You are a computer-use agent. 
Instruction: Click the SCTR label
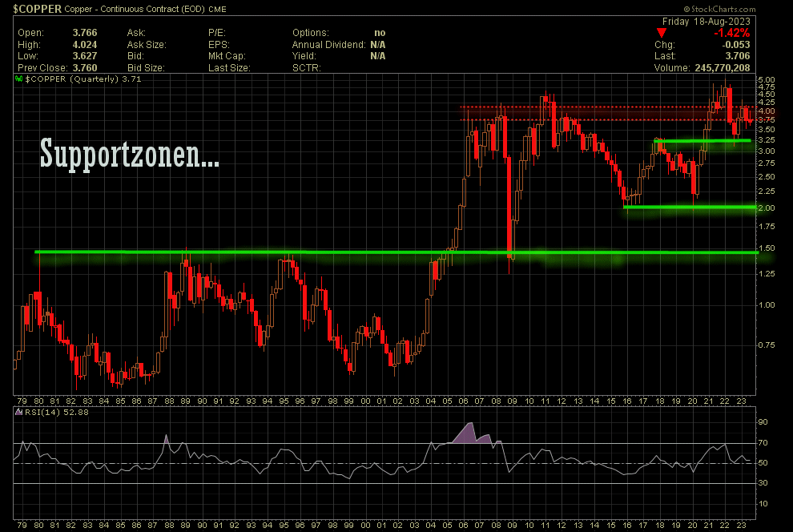pyautogui.click(x=307, y=68)
